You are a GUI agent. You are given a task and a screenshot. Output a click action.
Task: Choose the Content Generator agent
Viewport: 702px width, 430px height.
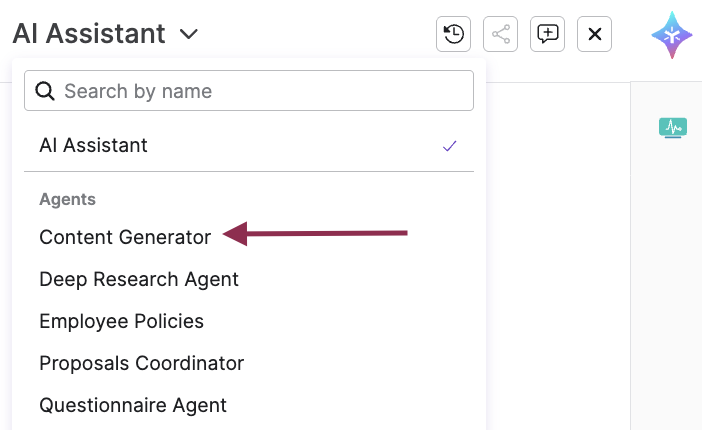pos(125,237)
